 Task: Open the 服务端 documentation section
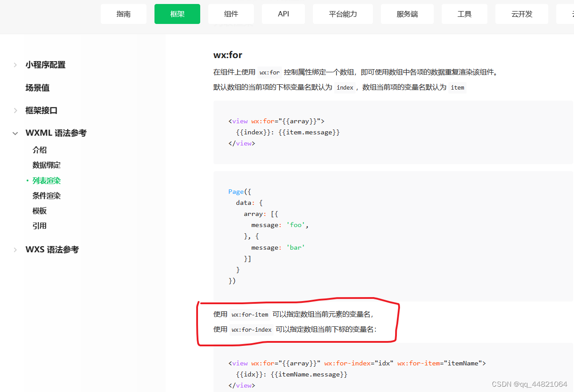click(x=407, y=14)
